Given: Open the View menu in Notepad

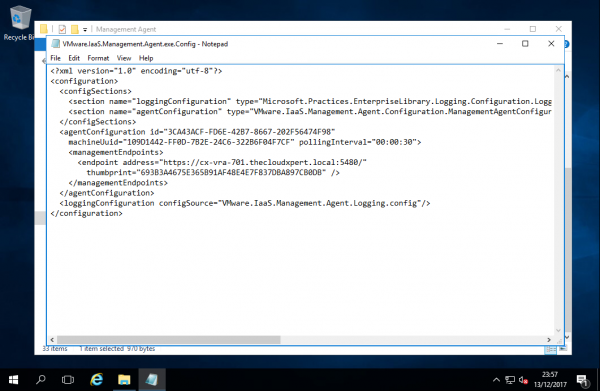Looking at the screenshot, I should click(x=124, y=58).
